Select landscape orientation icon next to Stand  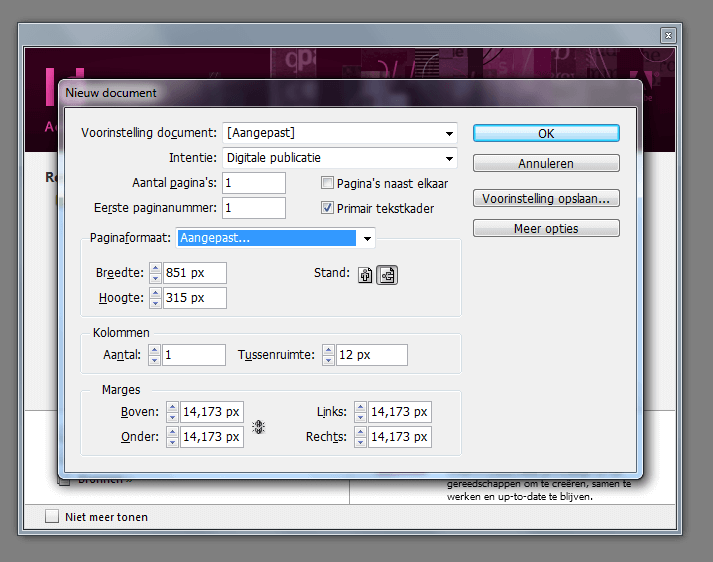[386, 275]
